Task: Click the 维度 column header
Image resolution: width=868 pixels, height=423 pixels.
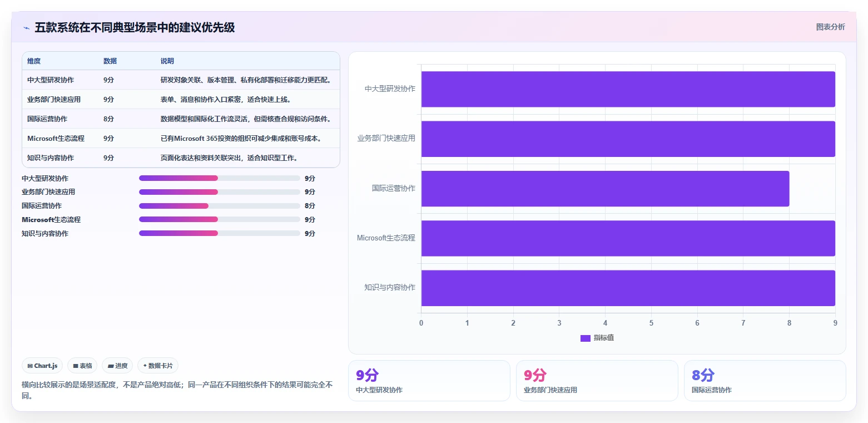Action: tap(34, 61)
